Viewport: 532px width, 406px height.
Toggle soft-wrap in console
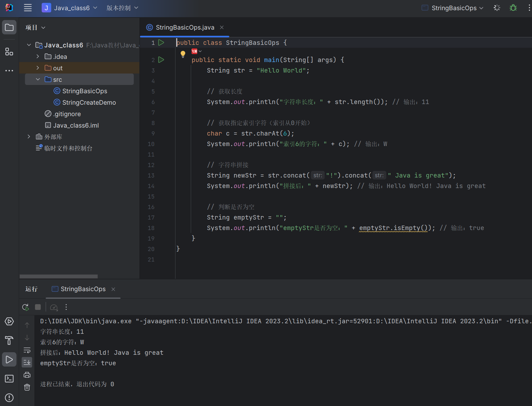click(27, 350)
